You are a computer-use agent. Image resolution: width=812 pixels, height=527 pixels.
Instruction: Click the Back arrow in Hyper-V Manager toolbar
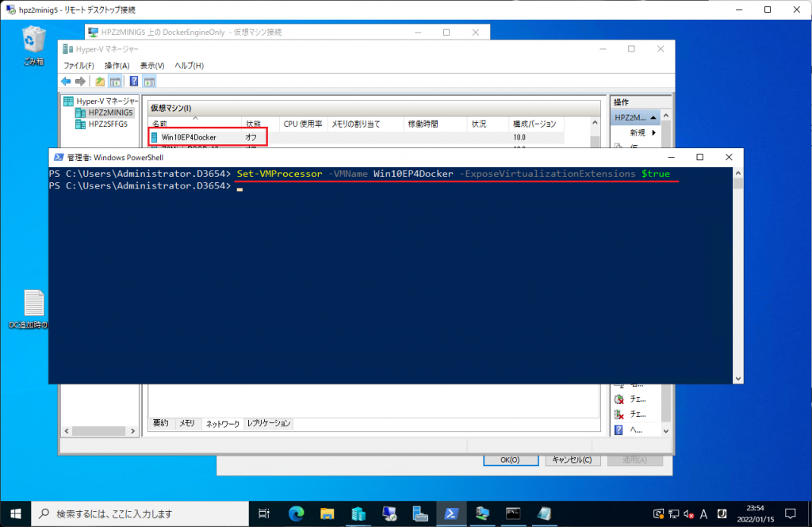[x=66, y=82]
